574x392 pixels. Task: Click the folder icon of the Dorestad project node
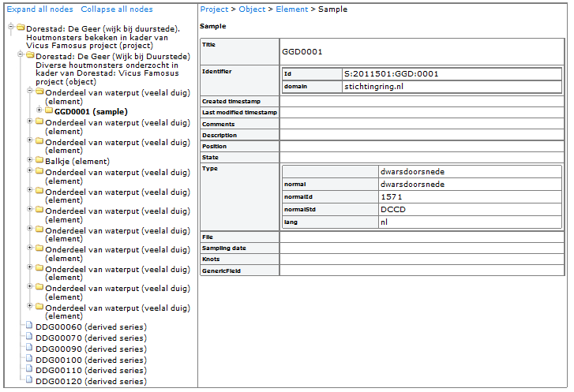click(x=21, y=28)
